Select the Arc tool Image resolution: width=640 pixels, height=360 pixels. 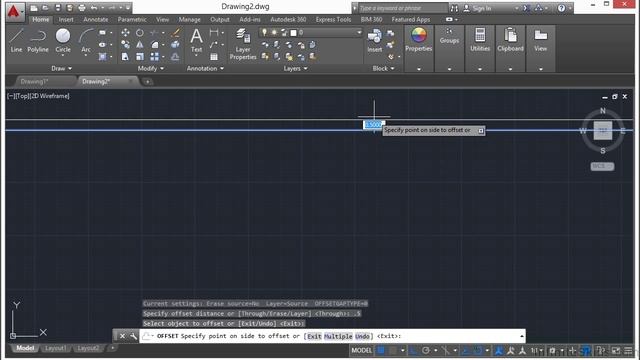click(x=86, y=40)
